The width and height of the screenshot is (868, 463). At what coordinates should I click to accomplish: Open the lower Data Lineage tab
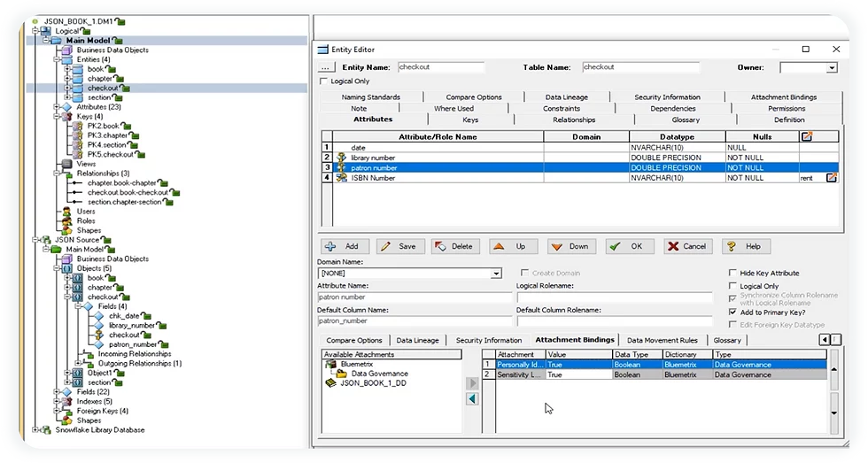(417, 340)
